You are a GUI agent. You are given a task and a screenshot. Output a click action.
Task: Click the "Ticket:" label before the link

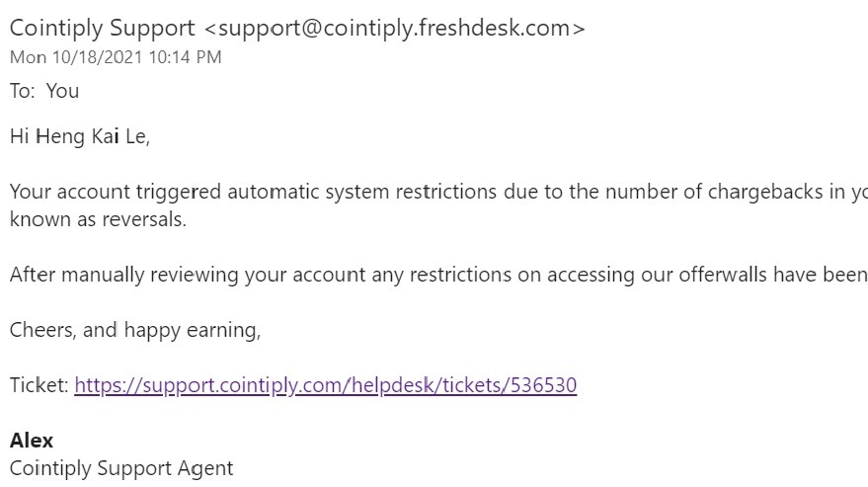[x=39, y=385]
